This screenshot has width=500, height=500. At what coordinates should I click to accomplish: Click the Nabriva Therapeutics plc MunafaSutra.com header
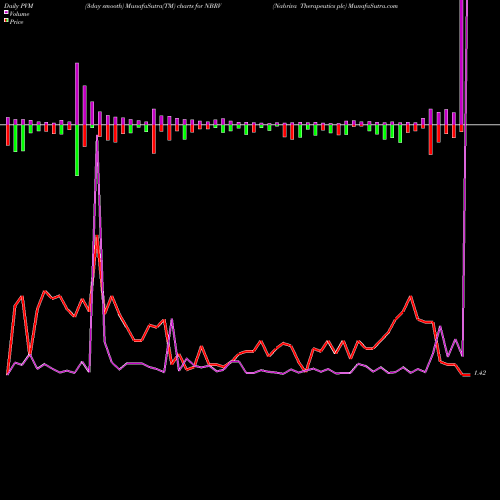pos(335,6)
